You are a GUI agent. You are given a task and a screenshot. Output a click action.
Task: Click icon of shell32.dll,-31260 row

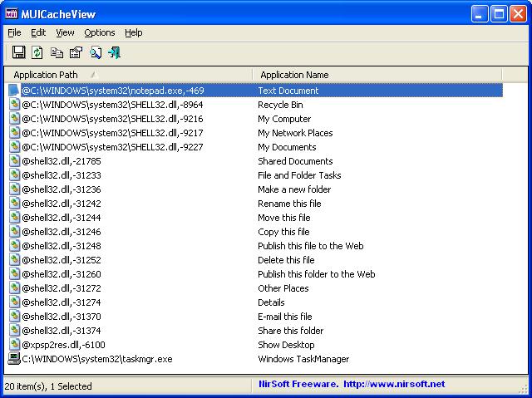14,274
